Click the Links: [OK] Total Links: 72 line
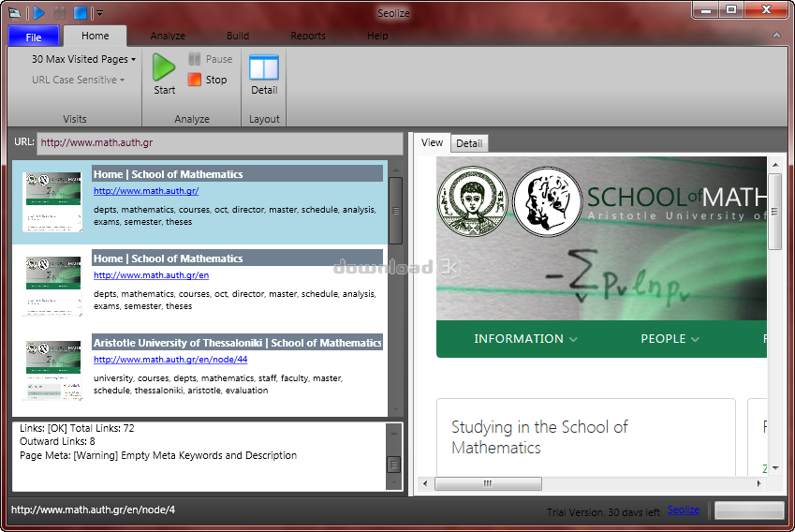Image resolution: width=795 pixels, height=532 pixels. (x=77, y=428)
